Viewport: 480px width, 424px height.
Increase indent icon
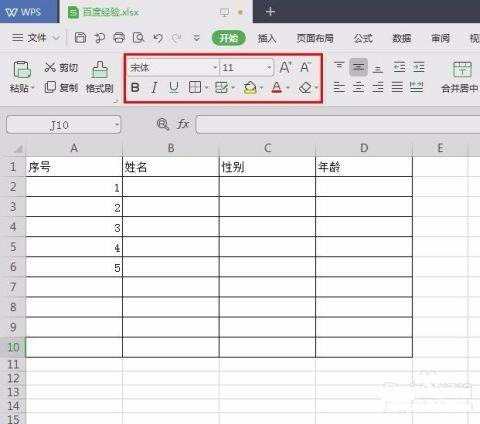pos(419,67)
